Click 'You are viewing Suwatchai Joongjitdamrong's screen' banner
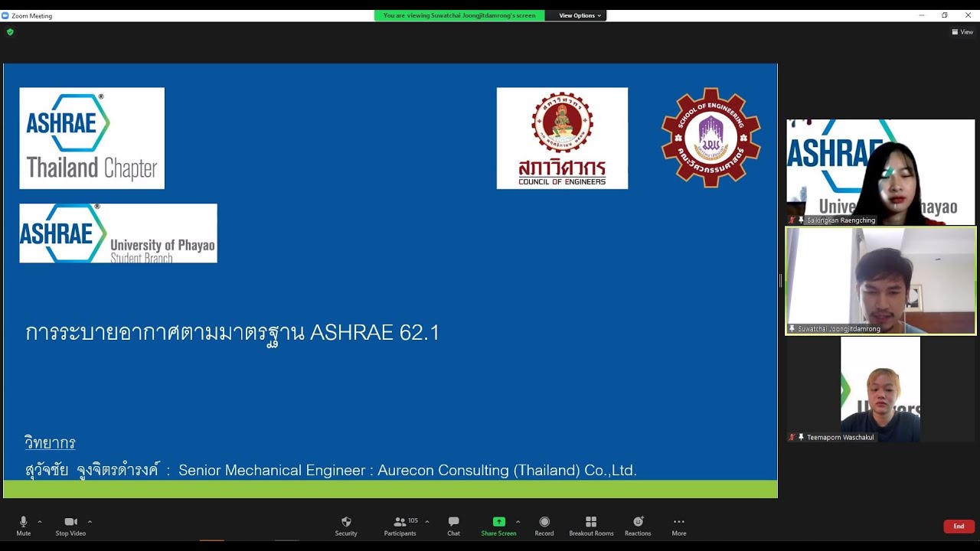This screenshot has width=980, height=551. [x=459, y=15]
